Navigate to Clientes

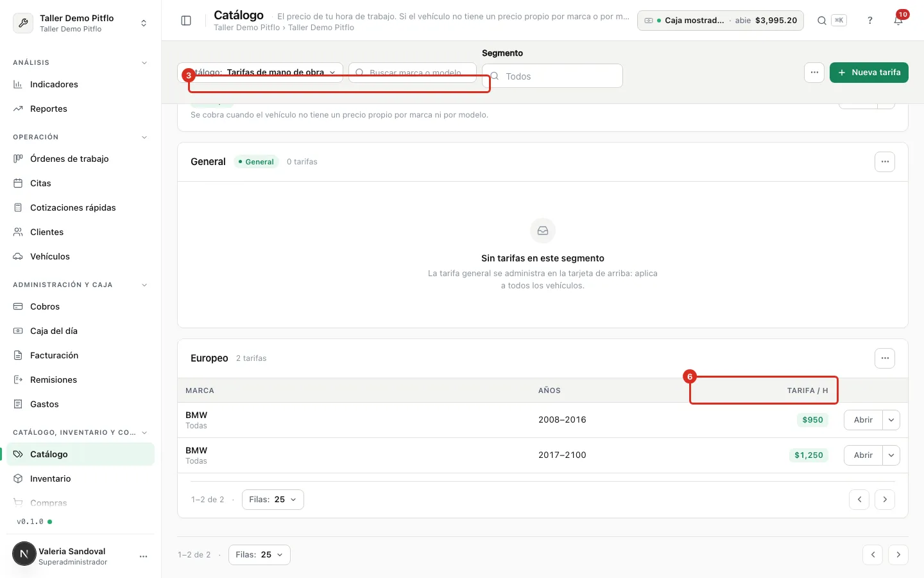click(80, 232)
